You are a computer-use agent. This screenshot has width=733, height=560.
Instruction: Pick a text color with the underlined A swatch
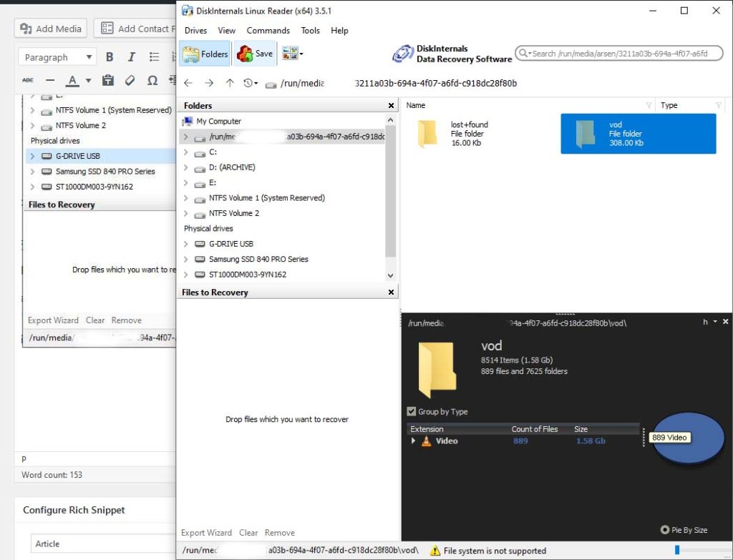pyautogui.click(x=72, y=81)
